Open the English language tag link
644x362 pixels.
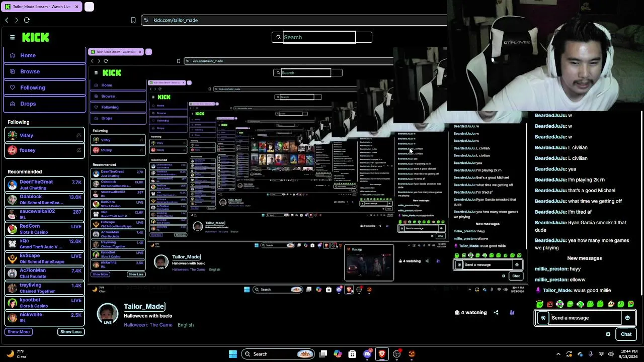[186, 325]
